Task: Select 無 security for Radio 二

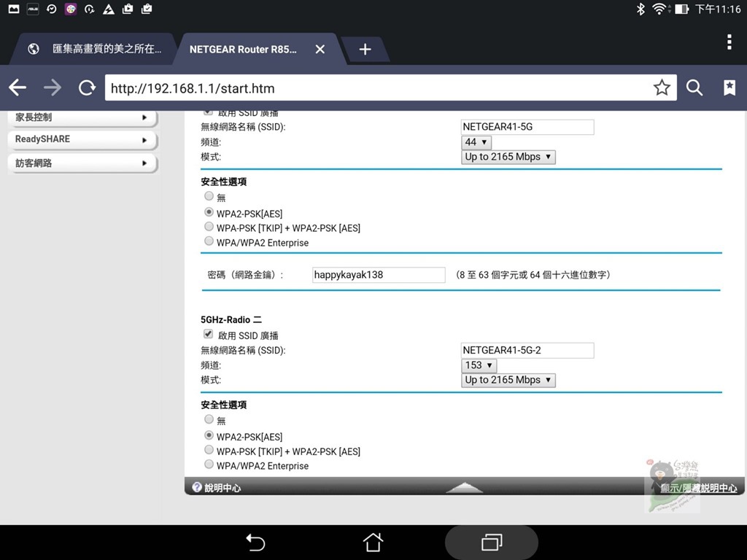Action: (209, 419)
